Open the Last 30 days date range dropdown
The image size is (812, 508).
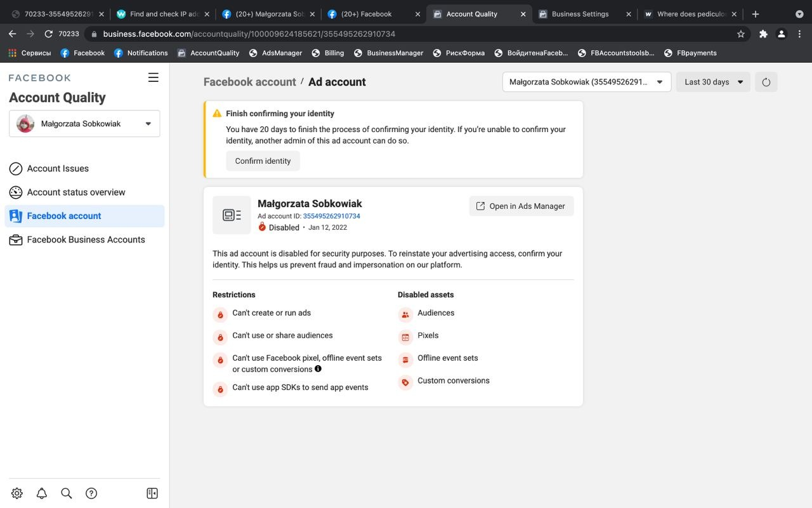point(713,82)
